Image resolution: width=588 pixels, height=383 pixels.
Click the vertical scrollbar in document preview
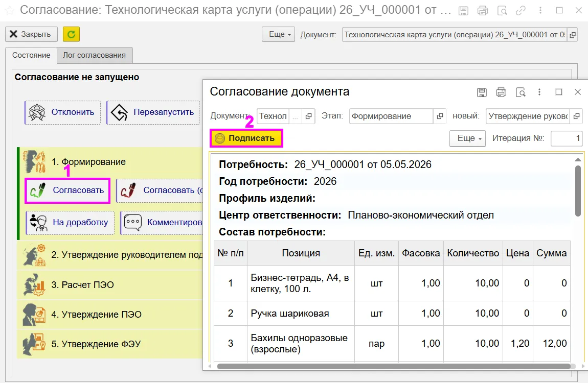(x=578, y=191)
